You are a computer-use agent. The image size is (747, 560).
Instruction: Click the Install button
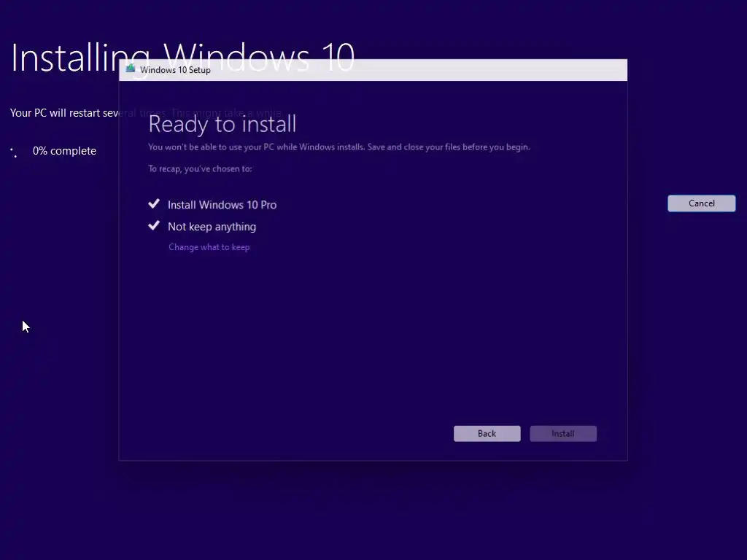tap(563, 433)
